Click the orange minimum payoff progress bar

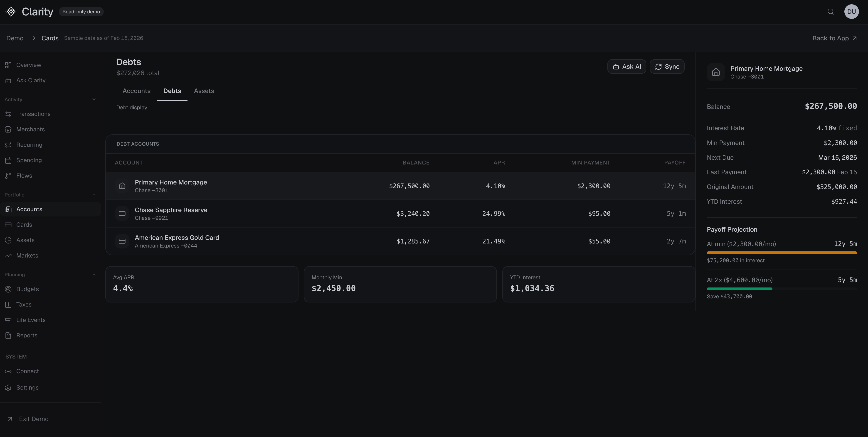[782, 253]
